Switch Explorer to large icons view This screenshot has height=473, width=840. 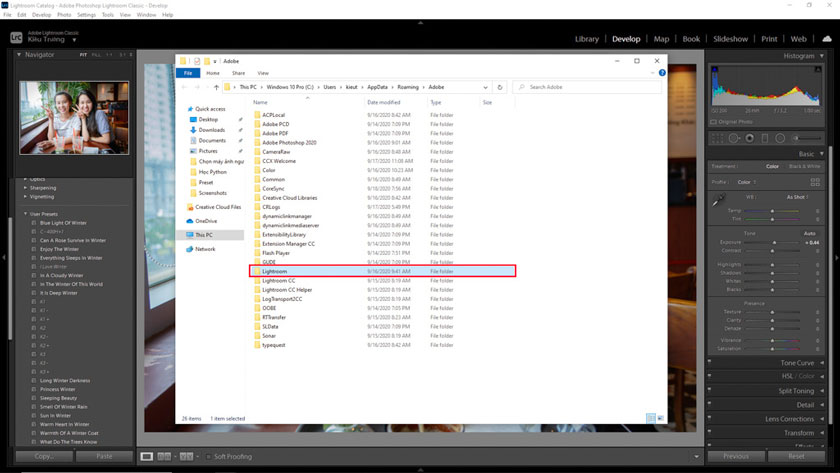[660, 418]
